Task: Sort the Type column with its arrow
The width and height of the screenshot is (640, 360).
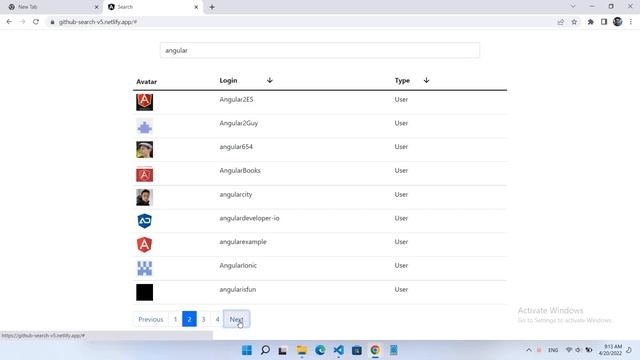Action: coord(426,80)
